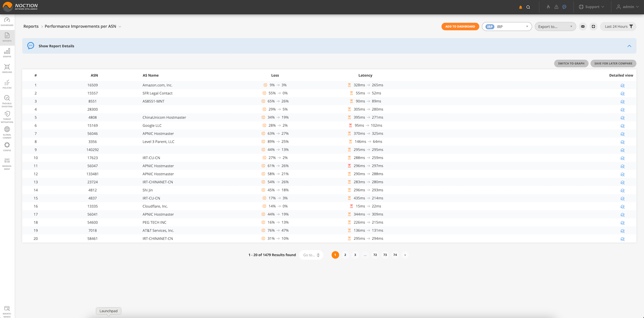Open the Last 24 Hours time filter
Screen dimensions: 644x318
pos(619,27)
